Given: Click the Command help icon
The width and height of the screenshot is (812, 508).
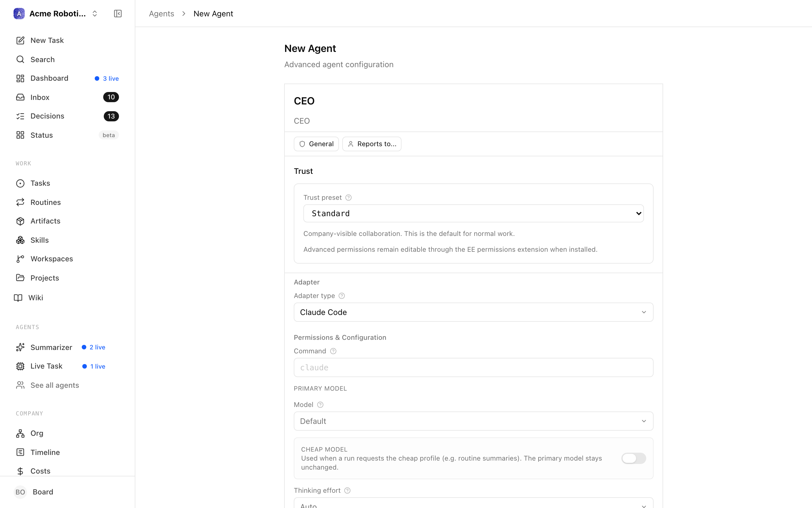Looking at the screenshot, I should pyautogui.click(x=333, y=351).
